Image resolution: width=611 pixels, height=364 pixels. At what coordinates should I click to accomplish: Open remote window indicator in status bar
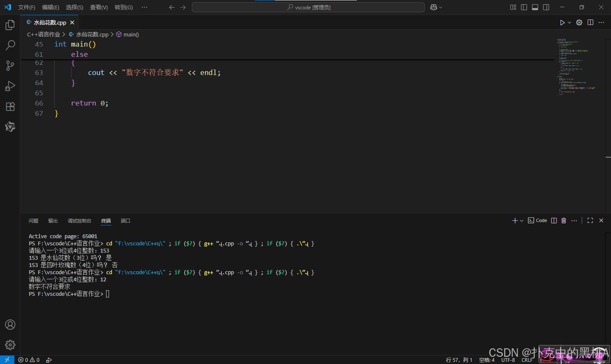7,360
